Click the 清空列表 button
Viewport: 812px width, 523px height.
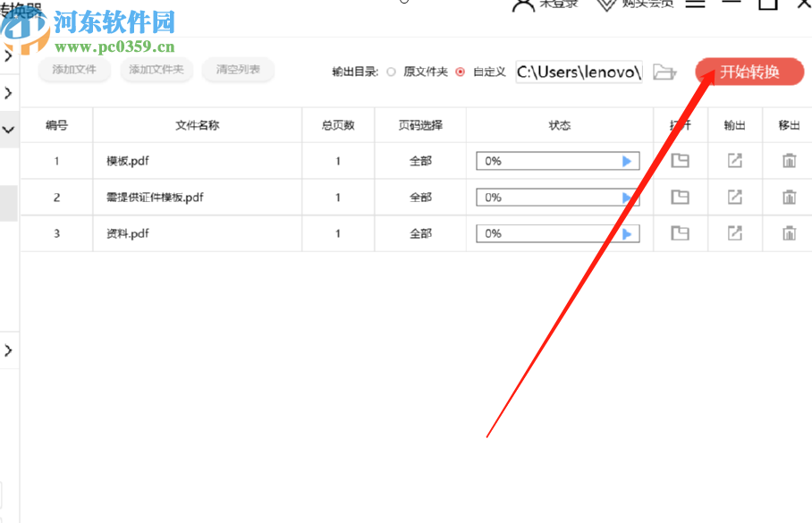click(238, 70)
